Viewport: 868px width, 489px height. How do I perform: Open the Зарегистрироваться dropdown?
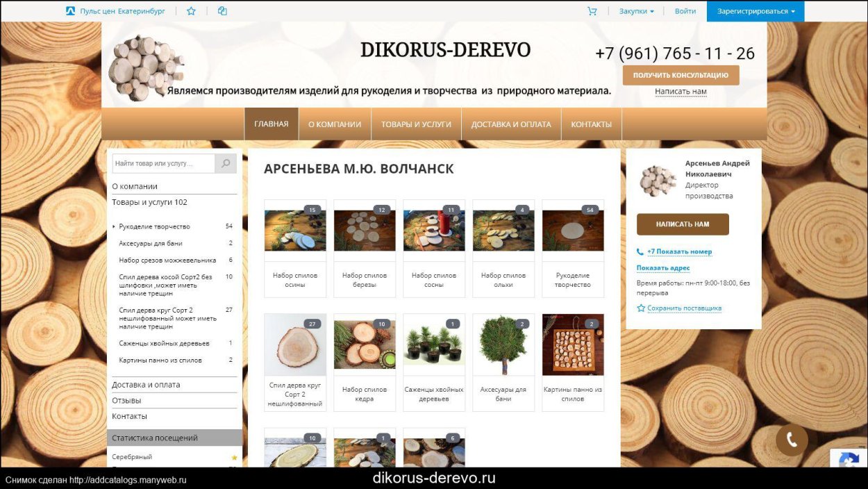(754, 10)
